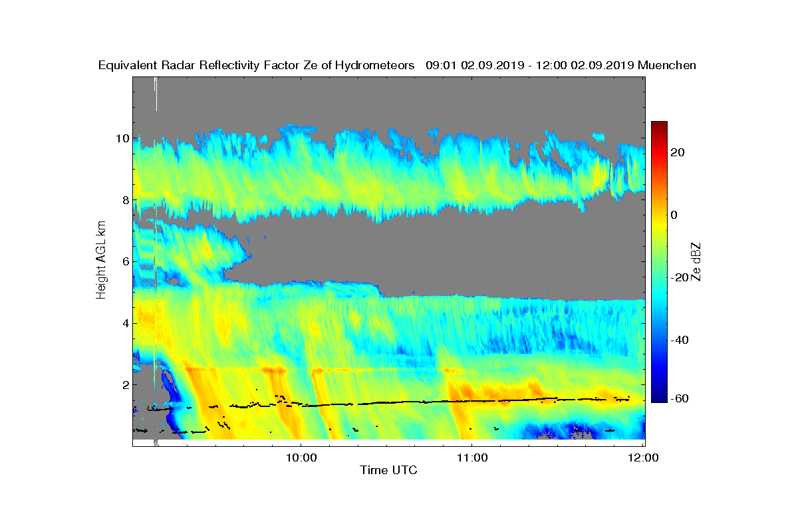Click the colorbar tick label 20
798x532 pixels.
pos(678,152)
